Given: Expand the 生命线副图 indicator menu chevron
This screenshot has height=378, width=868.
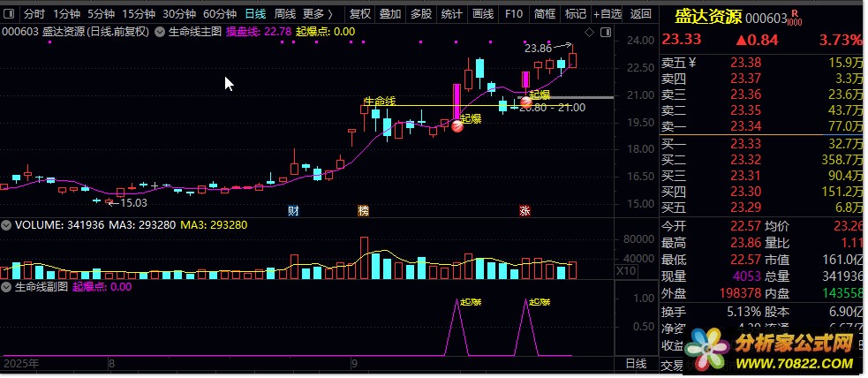Looking at the screenshot, I should tap(7, 287).
